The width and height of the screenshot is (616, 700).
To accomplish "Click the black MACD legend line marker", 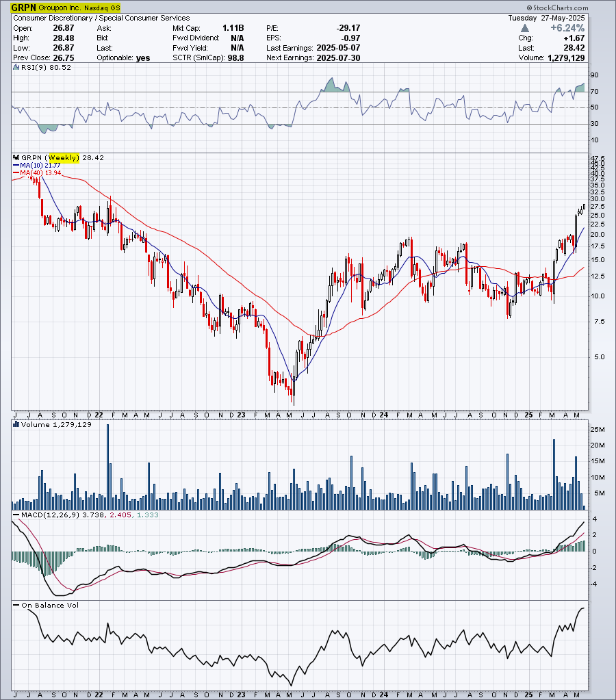I will tap(16, 515).
